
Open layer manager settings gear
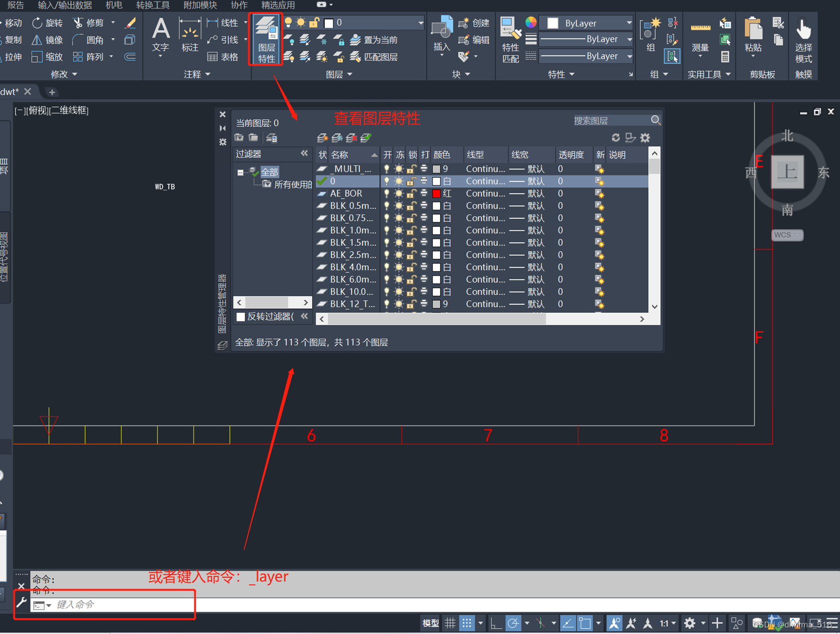(x=645, y=137)
